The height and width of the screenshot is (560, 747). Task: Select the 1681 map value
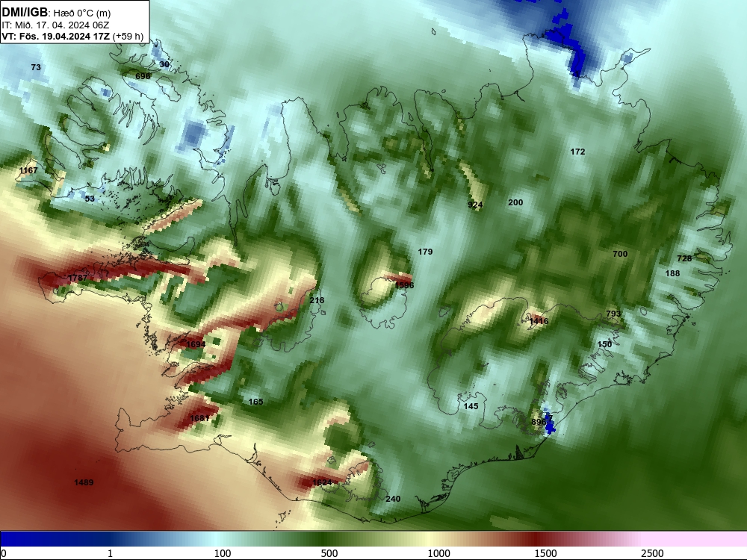tap(199, 418)
